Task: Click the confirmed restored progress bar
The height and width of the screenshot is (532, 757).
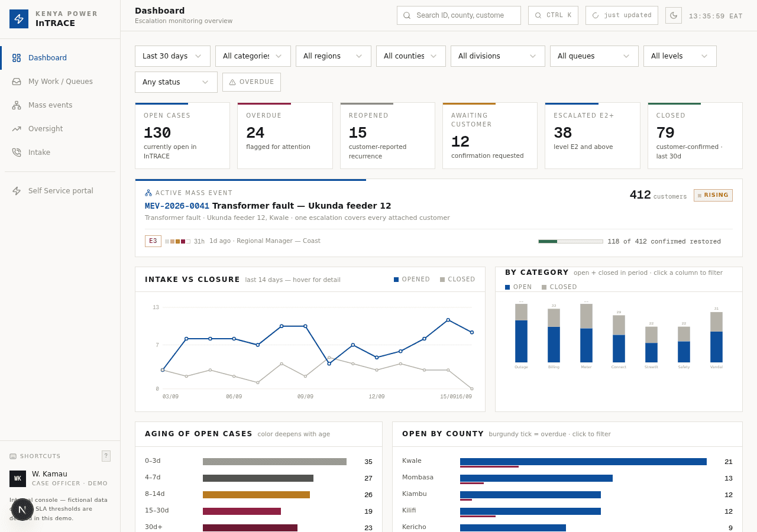Action: pyautogui.click(x=571, y=241)
